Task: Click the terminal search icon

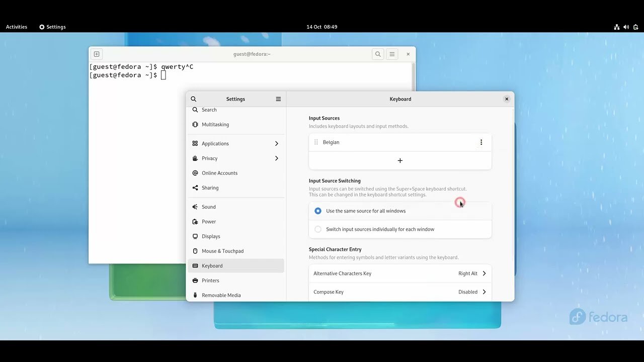Action: [x=378, y=54]
